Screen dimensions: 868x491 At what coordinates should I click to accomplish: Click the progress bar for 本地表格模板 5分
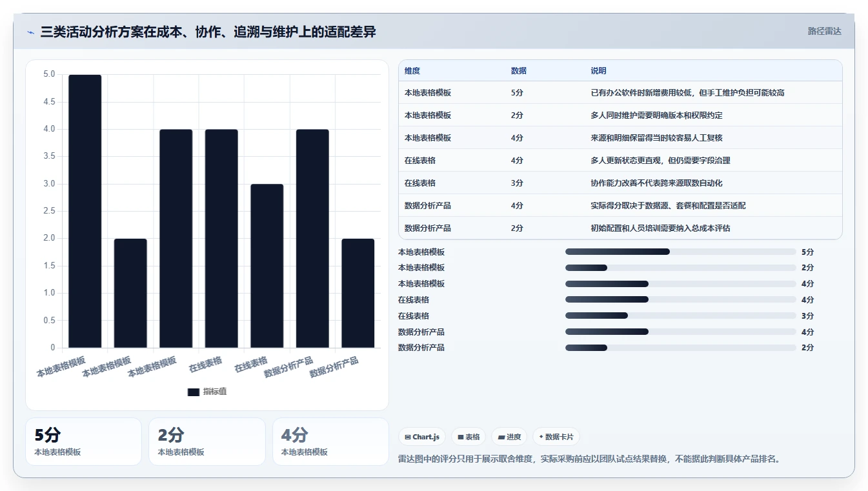point(681,252)
